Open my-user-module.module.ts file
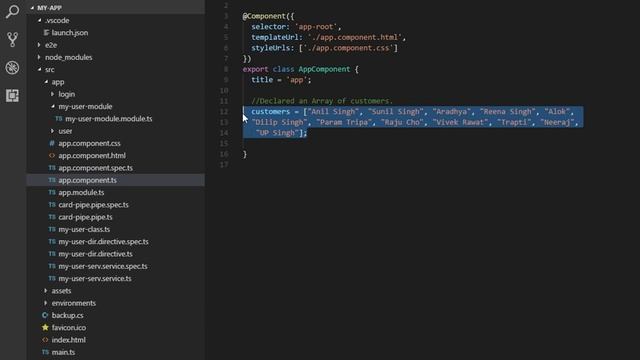Image resolution: width=640 pixels, height=360 pixels. click(x=109, y=119)
